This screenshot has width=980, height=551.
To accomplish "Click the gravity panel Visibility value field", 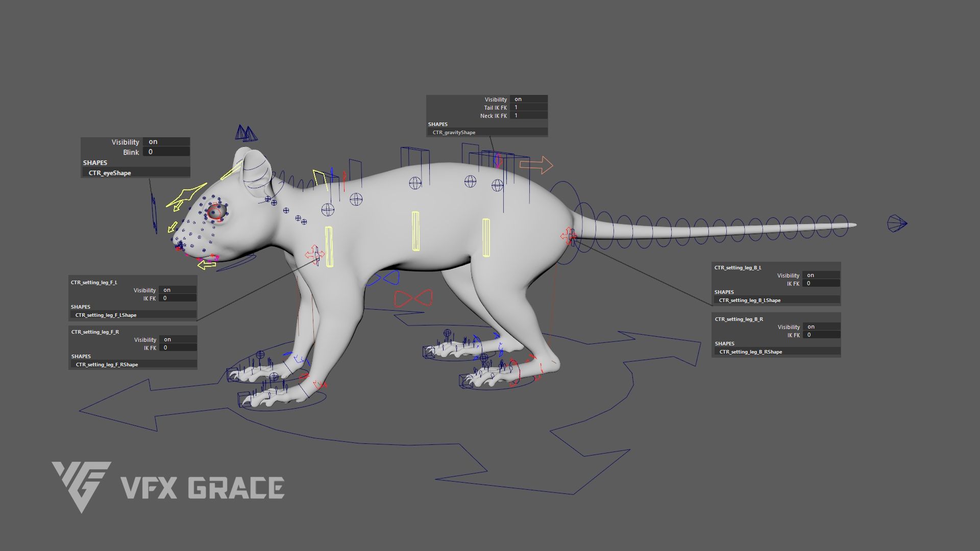I will [x=529, y=99].
